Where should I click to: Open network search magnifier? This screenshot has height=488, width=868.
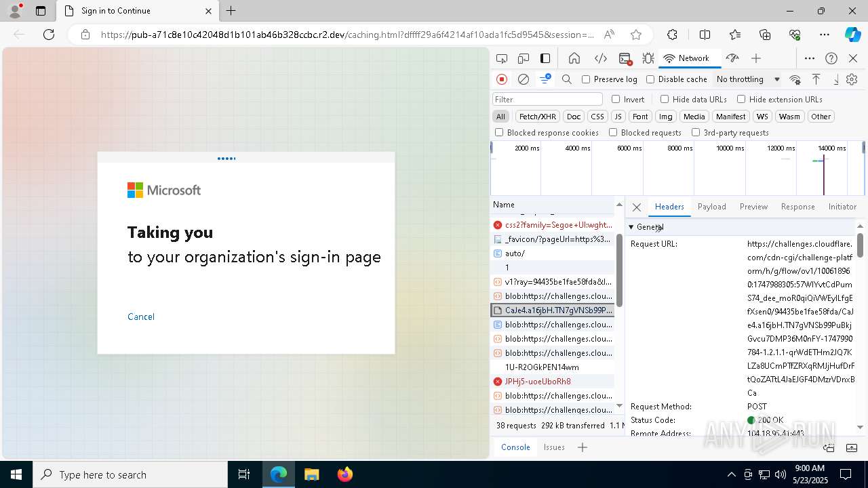(567, 79)
